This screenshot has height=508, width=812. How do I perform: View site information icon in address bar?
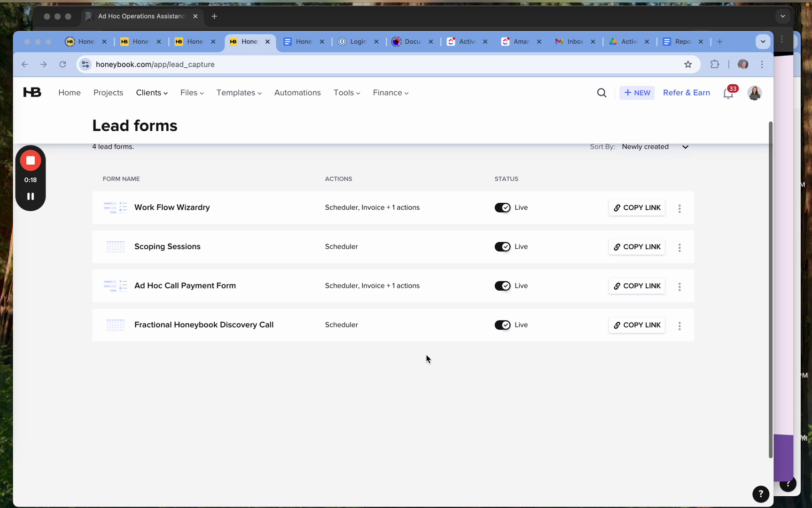pyautogui.click(x=85, y=64)
